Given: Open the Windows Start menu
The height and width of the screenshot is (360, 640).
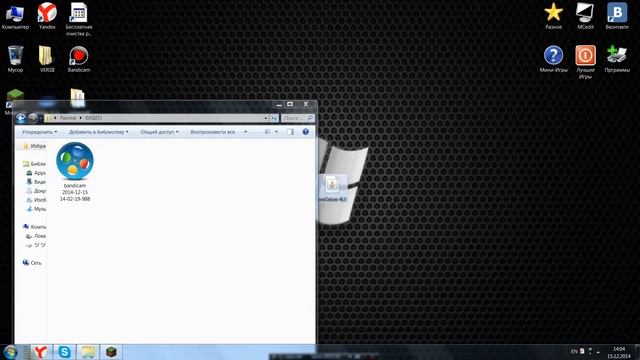Looking at the screenshot, I should point(10,352).
